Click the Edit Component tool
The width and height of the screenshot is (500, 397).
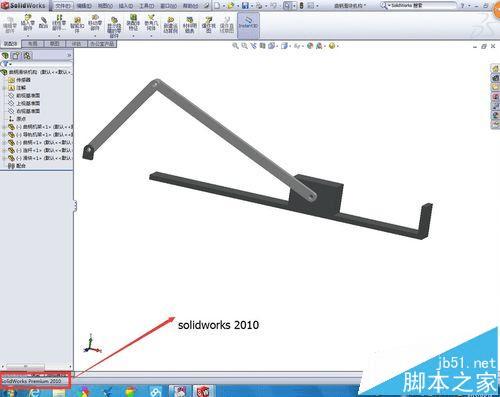pyautogui.click(x=10, y=25)
